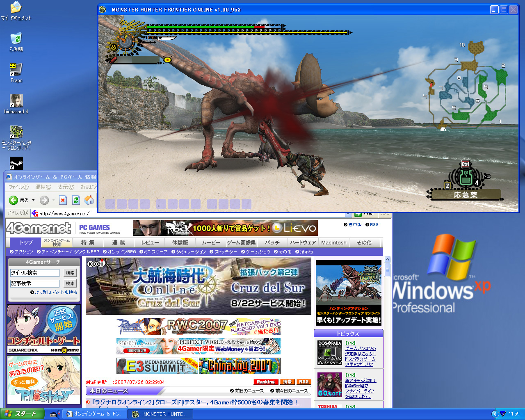
Task: Expand hidden system tray icons arrow
Action: point(494,414)
